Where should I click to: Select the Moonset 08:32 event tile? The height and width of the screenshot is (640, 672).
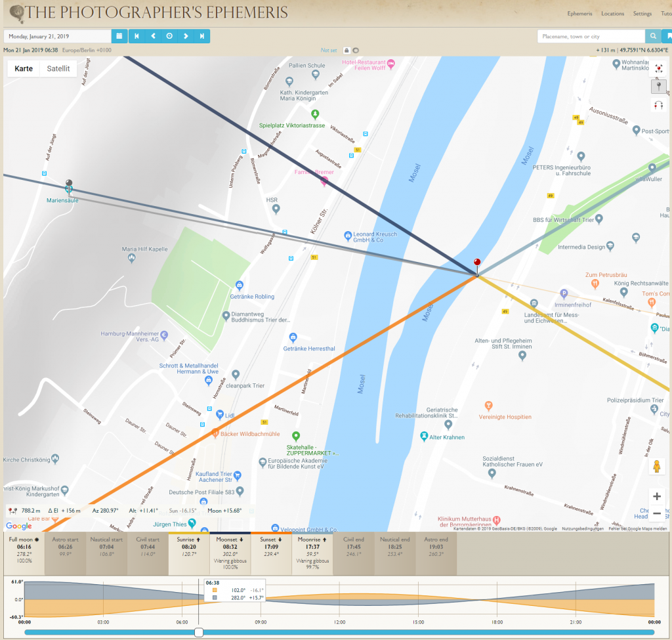click(x=230, y=553)
